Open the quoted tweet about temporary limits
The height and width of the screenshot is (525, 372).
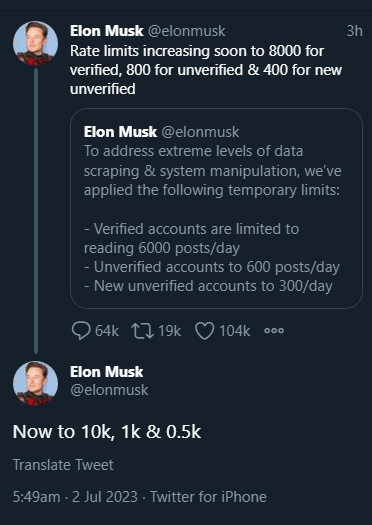point(216,208)
